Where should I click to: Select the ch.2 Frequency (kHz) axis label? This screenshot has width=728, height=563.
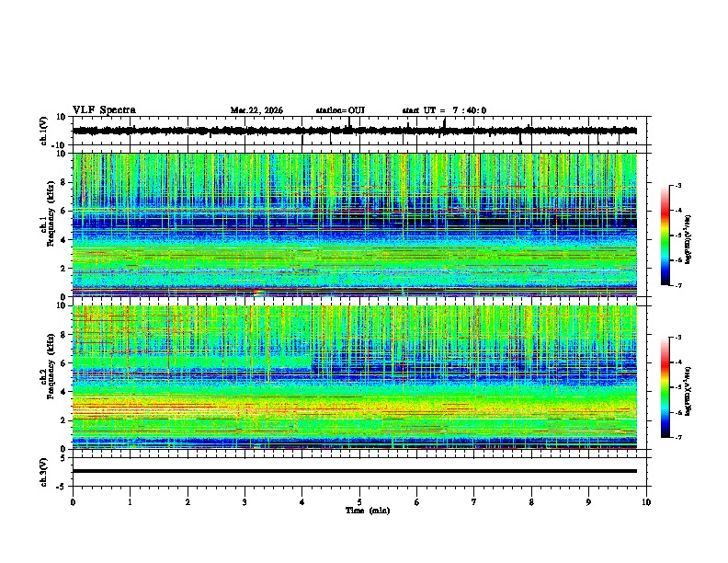48,366
